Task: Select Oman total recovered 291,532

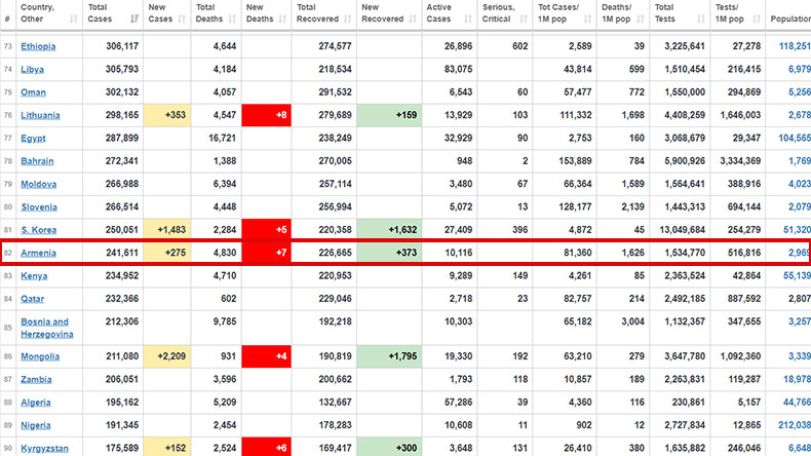Action: 335,92
